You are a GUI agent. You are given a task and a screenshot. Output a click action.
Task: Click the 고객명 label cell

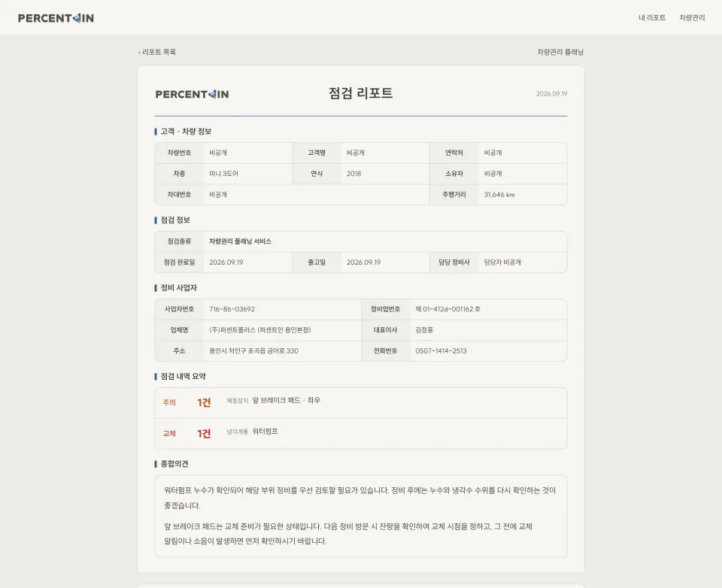[317, 153]
